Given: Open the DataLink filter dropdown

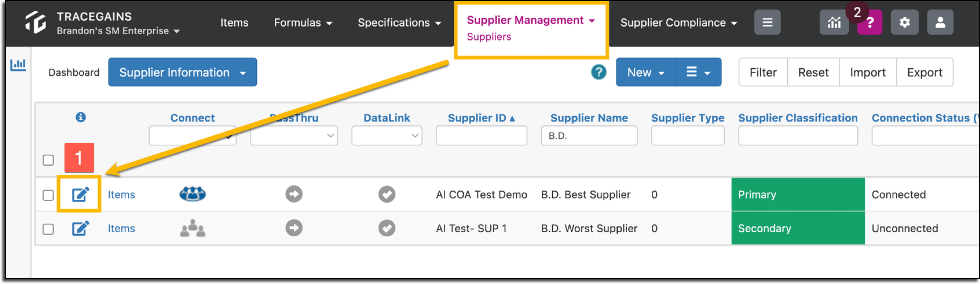Looking at the screenshot, I should coord(387,135).
